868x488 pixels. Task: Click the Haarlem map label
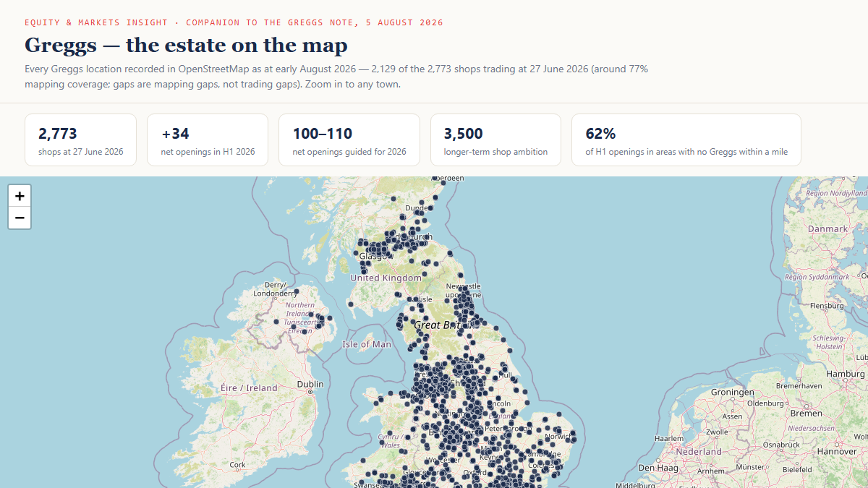point(668,439)
